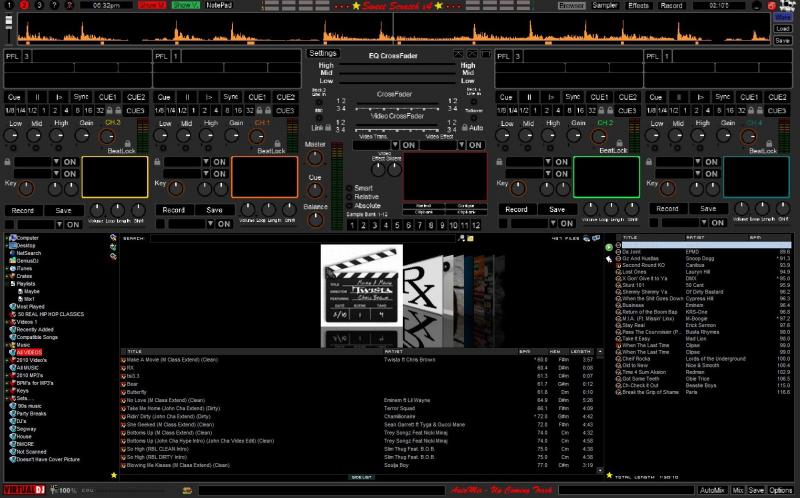Open sampler dropdown below Record on teal-framed deck
This screenshot has height=498, width=800.
click(x=704, y=222)
